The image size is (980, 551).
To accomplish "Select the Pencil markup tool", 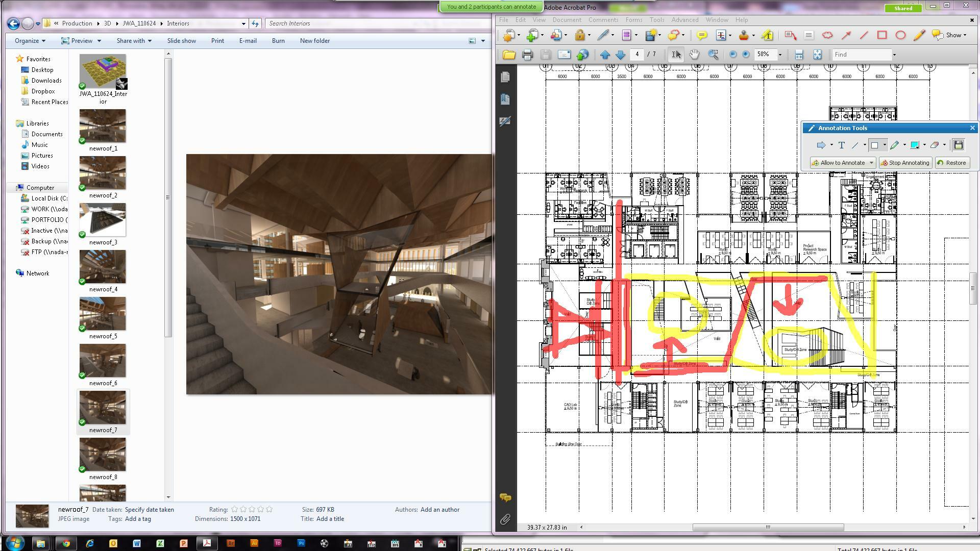I will 919,35.
